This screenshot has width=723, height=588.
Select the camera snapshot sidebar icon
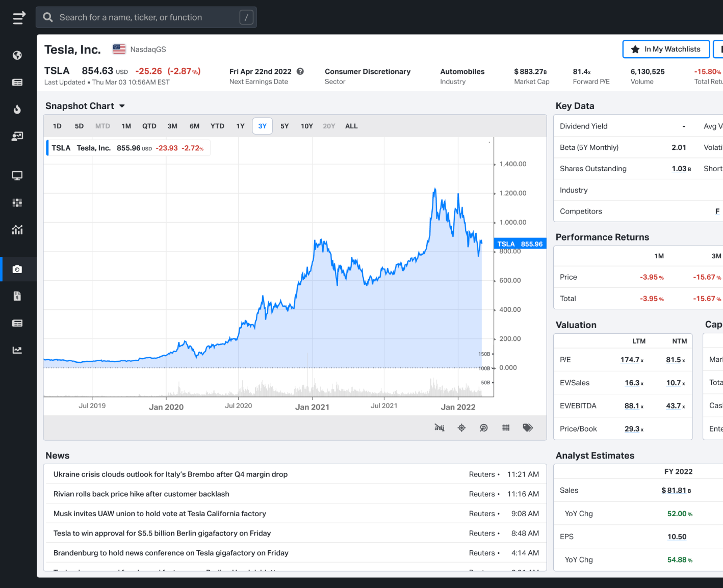[17, 269]
